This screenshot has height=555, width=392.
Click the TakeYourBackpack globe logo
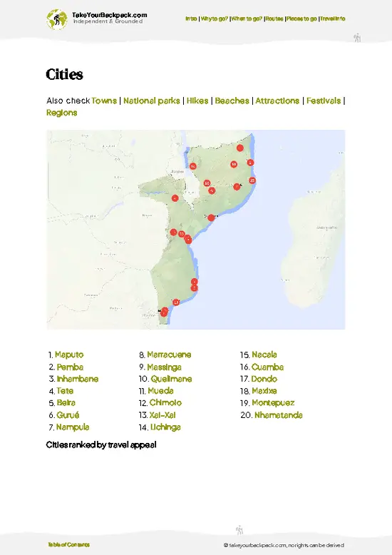point(56,19)
